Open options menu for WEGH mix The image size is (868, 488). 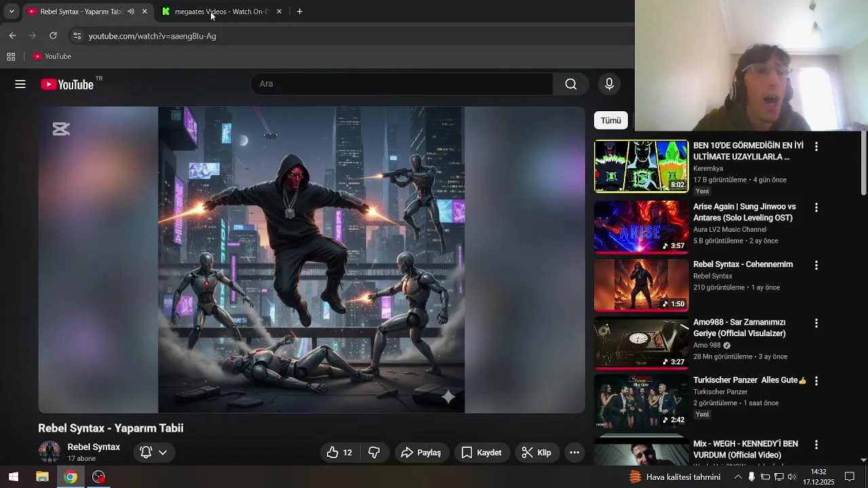[x=816, y=445]
